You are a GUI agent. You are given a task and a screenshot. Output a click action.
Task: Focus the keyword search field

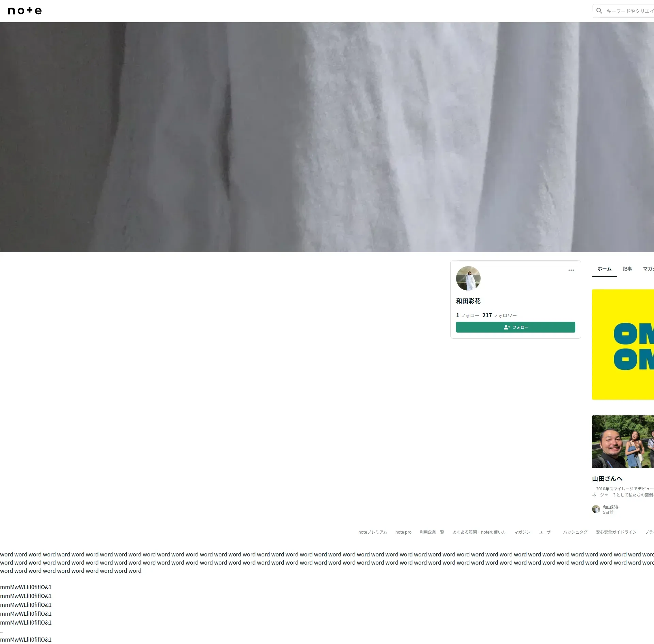pos(630,11)
